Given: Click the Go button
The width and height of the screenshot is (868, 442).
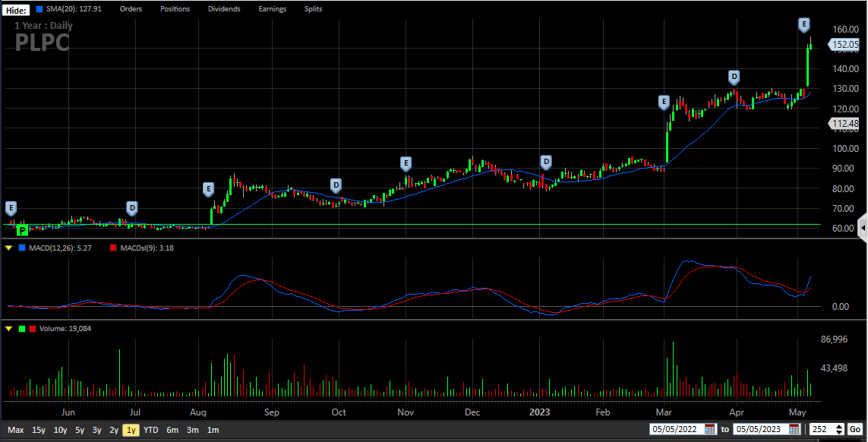Looking at the screenshot, I should click(855, 429).
